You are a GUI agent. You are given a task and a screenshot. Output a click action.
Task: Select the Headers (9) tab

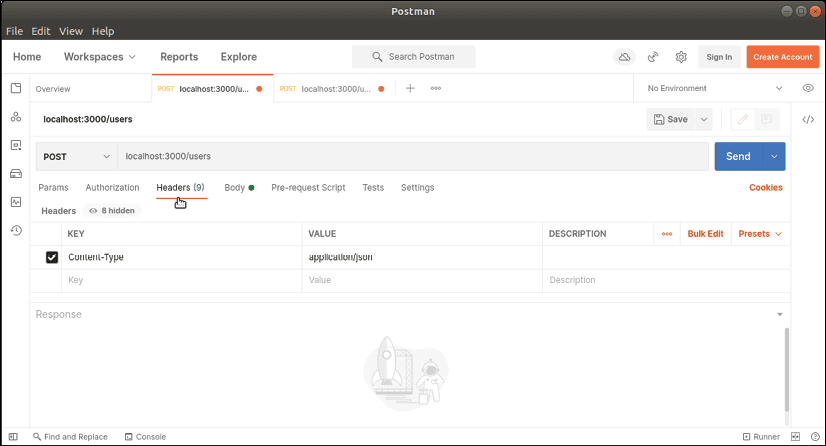180,187
